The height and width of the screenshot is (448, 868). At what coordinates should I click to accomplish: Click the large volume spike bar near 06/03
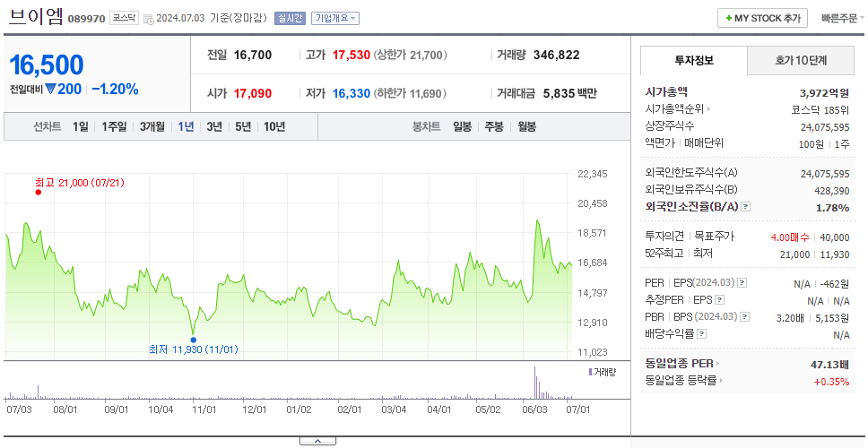[534, 383]
